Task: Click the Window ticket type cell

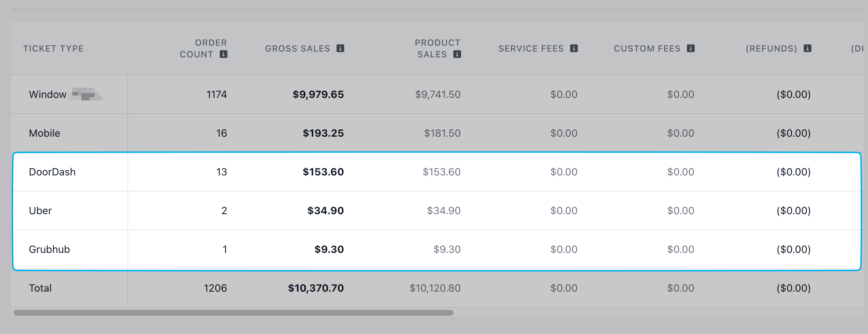Action: [x=48, y=94]
